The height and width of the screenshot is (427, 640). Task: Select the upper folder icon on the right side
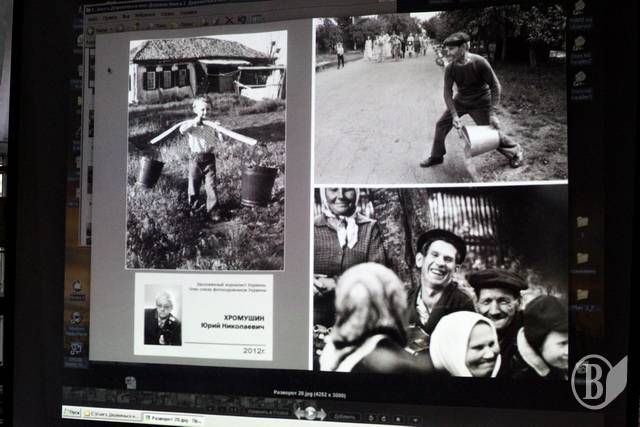pos(582,223)
